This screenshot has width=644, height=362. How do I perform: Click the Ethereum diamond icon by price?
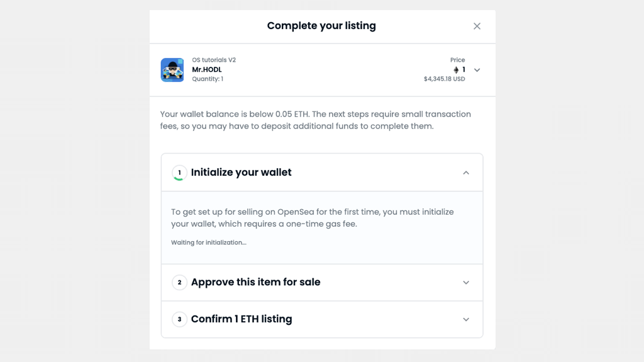tap(456, 70)
